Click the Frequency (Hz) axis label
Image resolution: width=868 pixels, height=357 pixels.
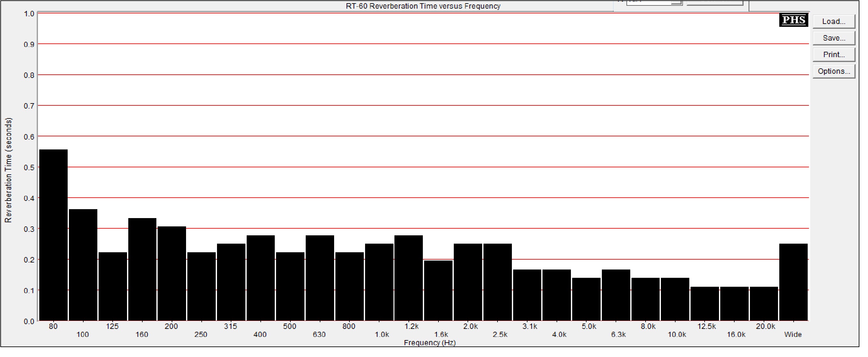point(429,343)
